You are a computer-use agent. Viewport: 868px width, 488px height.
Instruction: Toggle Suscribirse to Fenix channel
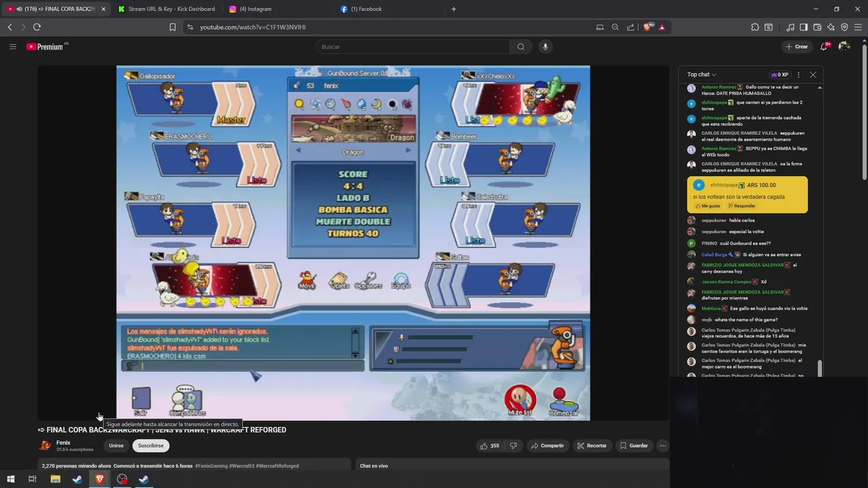click(x=151, y=445)
